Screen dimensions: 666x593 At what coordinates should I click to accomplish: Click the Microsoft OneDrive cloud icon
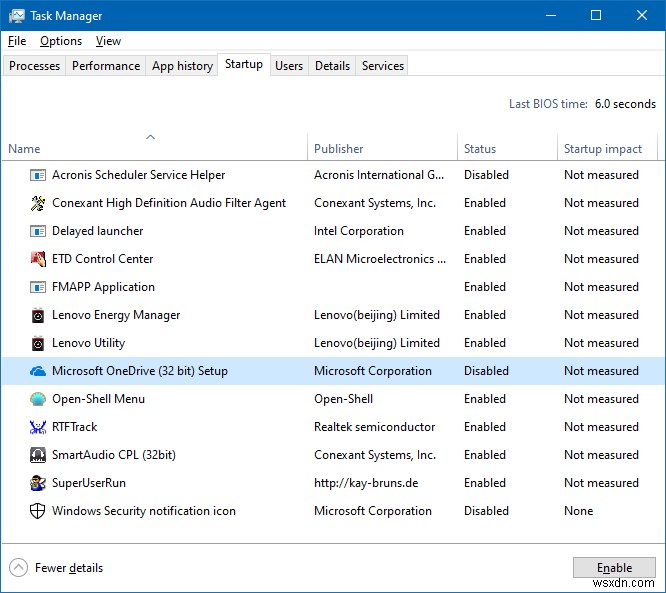click(38, 371)
